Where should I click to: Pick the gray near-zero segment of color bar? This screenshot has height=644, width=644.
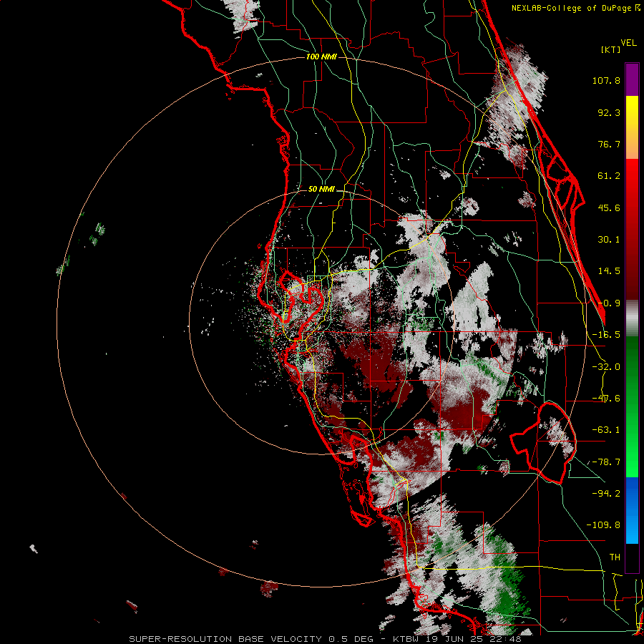tap(632, 318)
